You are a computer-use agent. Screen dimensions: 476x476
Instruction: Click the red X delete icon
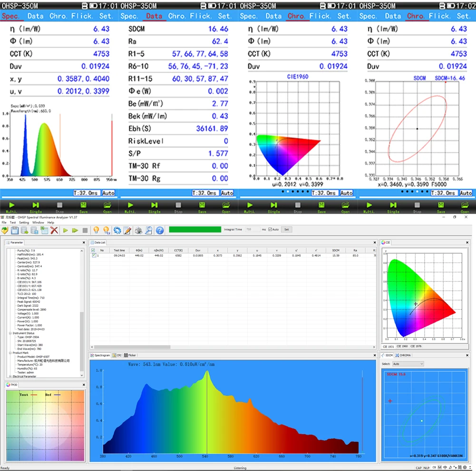(x=54, y=230)
